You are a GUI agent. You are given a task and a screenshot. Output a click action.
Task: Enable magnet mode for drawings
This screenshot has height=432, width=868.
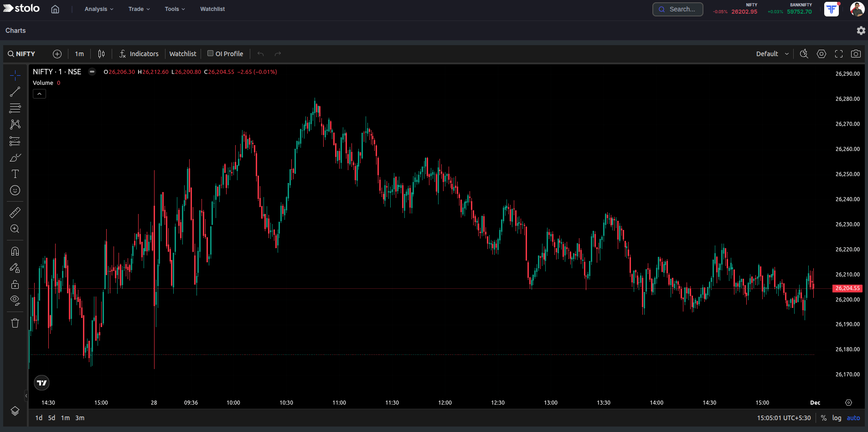pos(15,250)
